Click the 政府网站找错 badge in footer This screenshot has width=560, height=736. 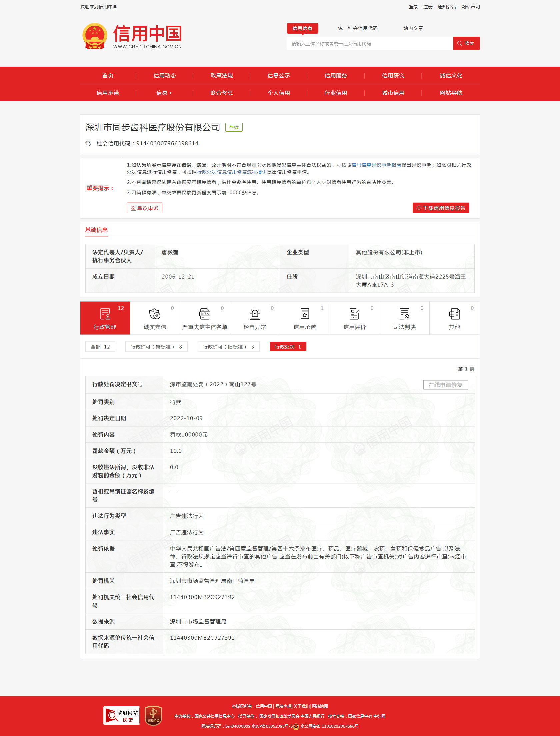click(x=121, y=716)
